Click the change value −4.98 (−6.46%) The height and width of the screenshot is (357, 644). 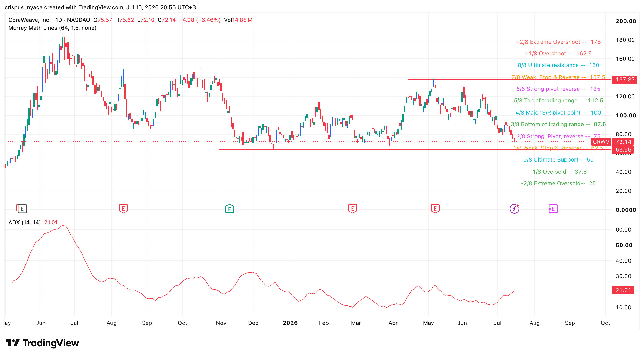pos(200,20)
